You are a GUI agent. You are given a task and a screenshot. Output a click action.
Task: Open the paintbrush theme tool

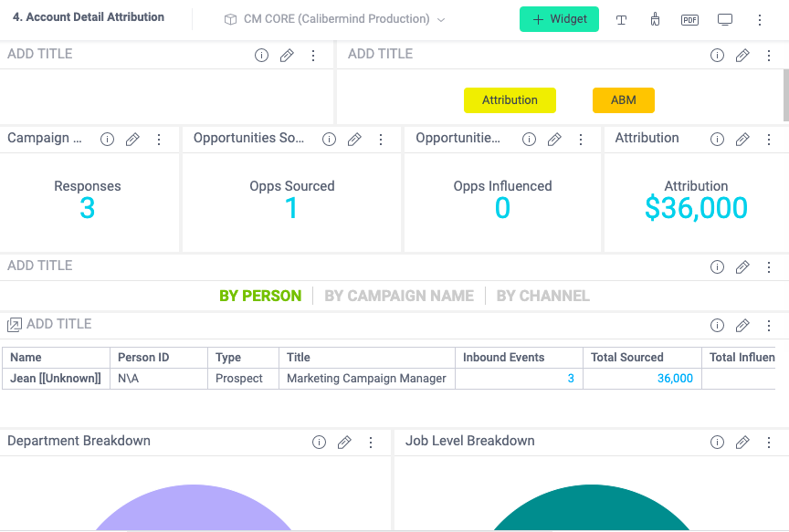pyautogui.click(x=655, y=19)
